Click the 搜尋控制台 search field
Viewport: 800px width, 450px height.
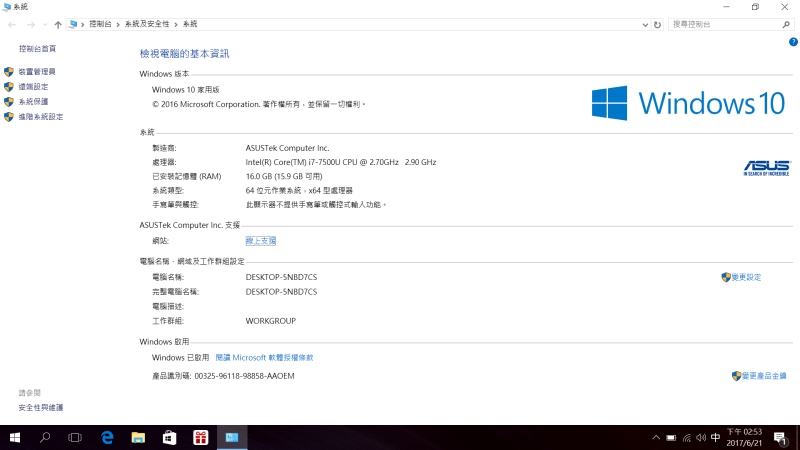pos(720,24)
